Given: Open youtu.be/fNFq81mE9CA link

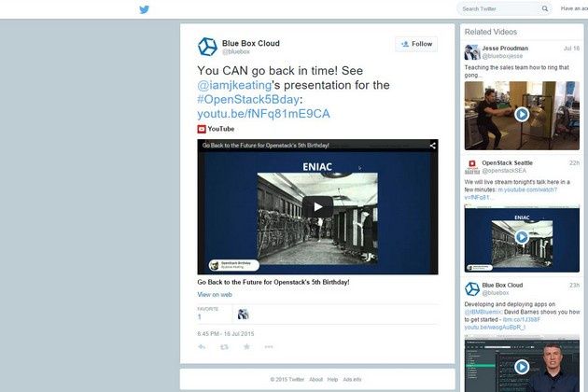Looking at the screenshot, I should (x=263, y=114).
